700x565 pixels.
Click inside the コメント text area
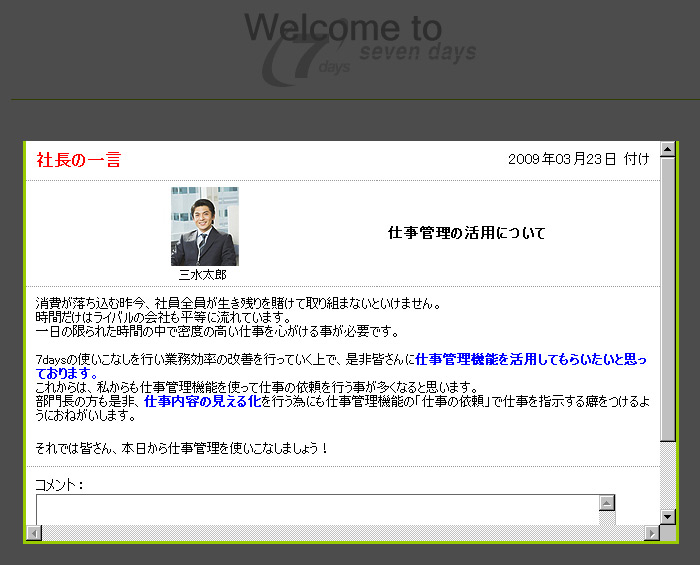pos(317,510)
